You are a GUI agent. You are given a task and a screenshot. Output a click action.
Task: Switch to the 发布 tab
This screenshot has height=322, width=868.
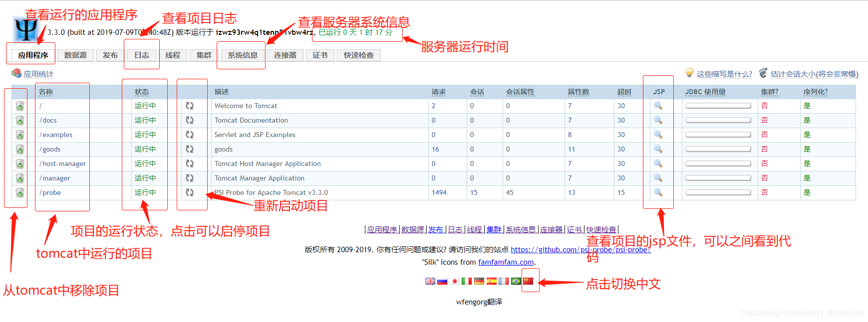pos(110,55)
